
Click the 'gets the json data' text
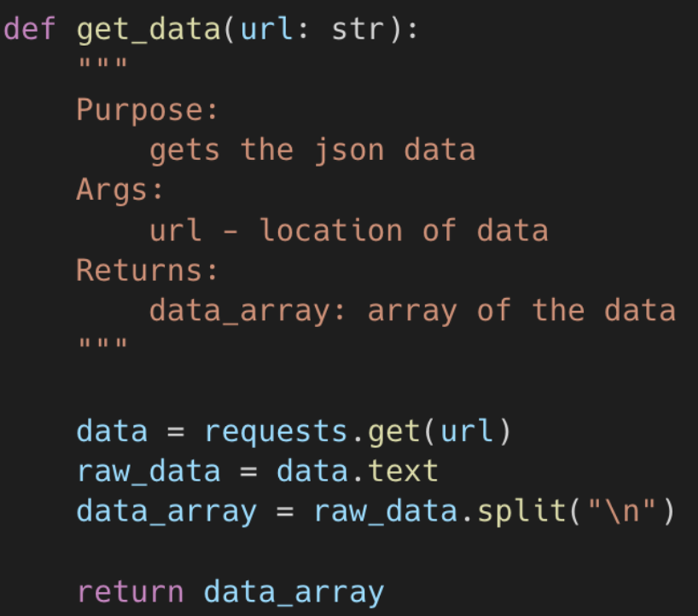pos(312,150)
